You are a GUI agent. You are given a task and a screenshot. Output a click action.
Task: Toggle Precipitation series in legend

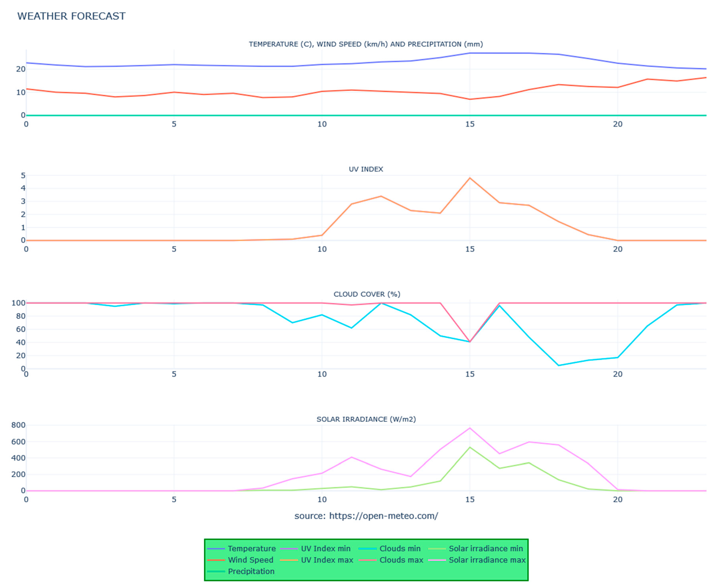pyautogui.click(x=251, y=571)
